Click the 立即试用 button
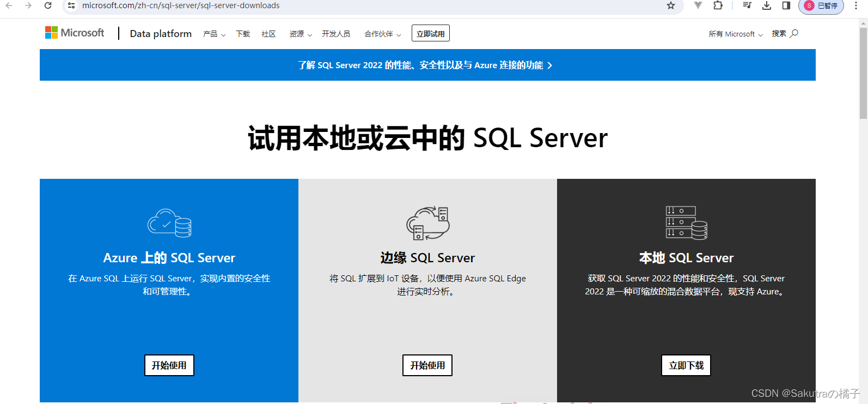Image resolution: width=868 pixels, height=404 pixels. 431,33
